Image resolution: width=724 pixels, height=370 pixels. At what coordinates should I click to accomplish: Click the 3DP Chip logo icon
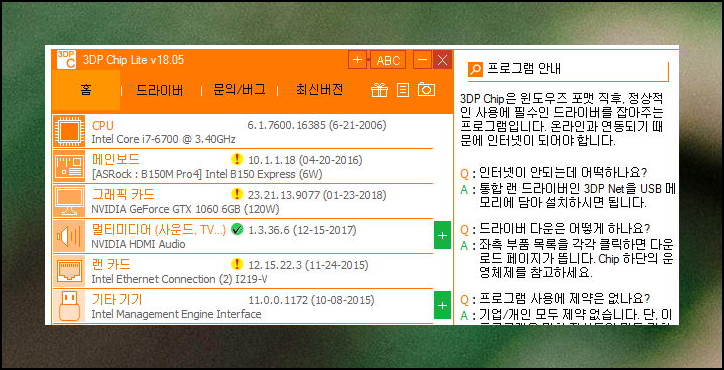[66, 60]
